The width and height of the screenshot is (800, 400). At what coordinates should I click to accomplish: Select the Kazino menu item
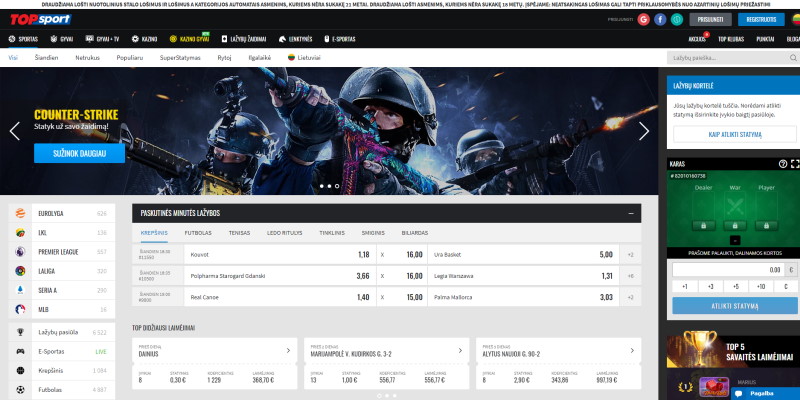[x=146, y=39]
